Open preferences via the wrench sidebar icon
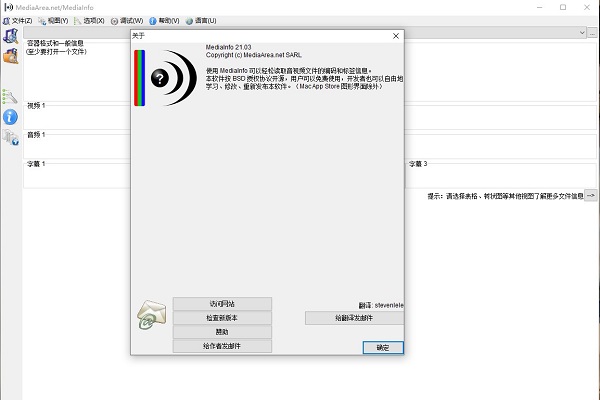This screenshot has height=400, width=600. tap(10, 96)
